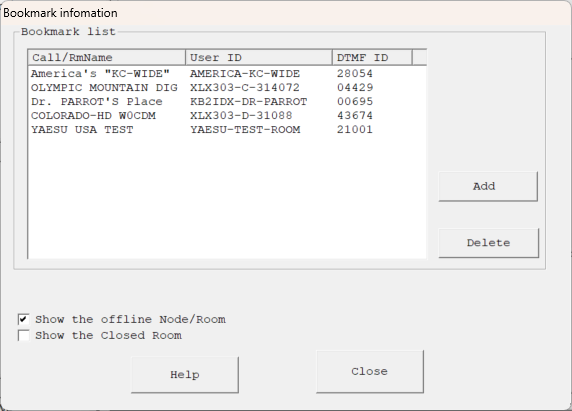Image resolution: width=572 pixels, height=411 pixels.
Task: Click User ID XLX303-C-314072
Action: pos(245,88)
